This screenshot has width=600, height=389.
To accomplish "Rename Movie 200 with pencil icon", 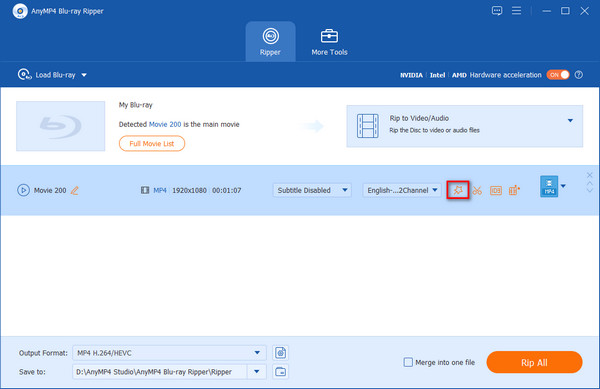I will pyautogui.click(x=75, y=190).
